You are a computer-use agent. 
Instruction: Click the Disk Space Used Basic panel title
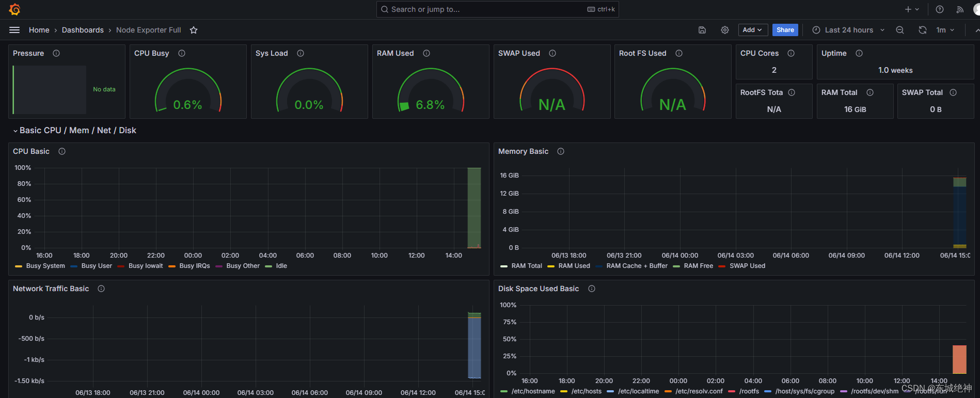[x=539, y=289]
